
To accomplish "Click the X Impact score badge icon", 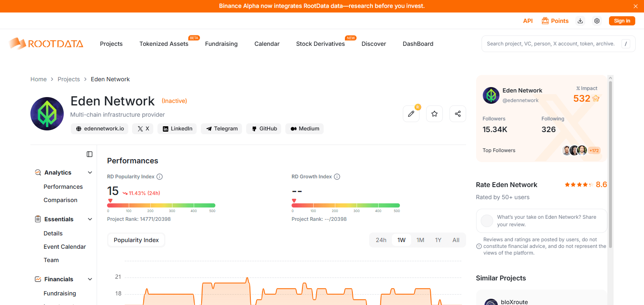I will point(596,98).
